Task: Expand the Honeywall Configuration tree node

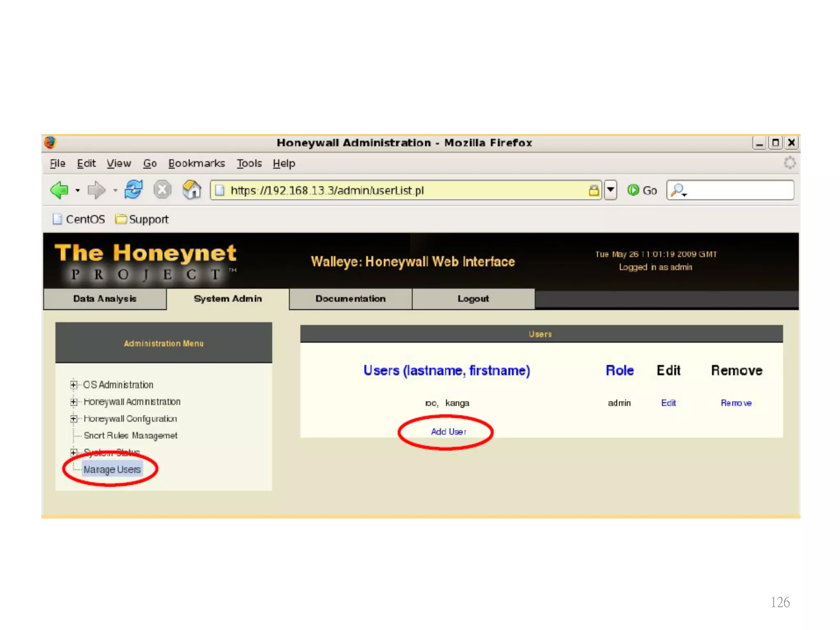Action: 73,419
